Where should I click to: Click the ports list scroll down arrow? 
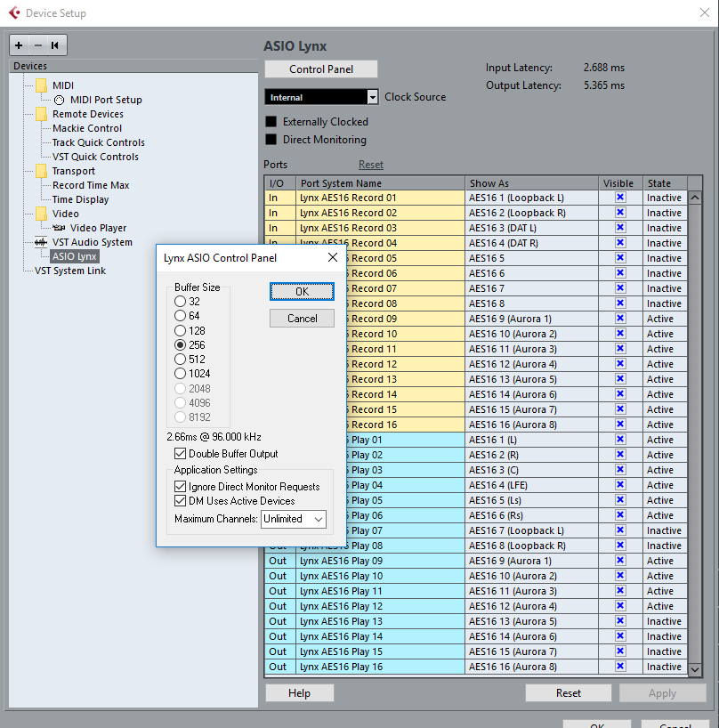695,669
